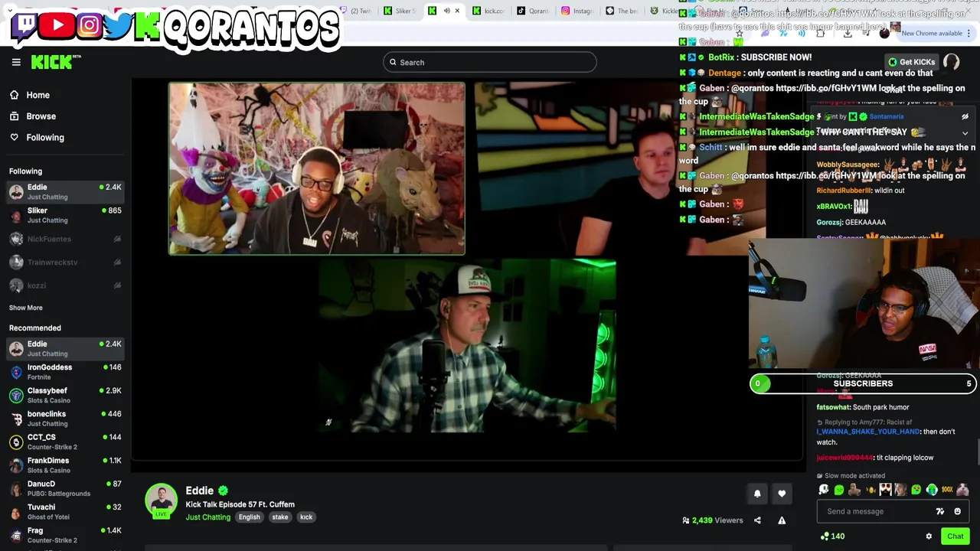Viewport: 980px width, 551px height.
Task: Open Silker in the Following list
Action: 65,215
